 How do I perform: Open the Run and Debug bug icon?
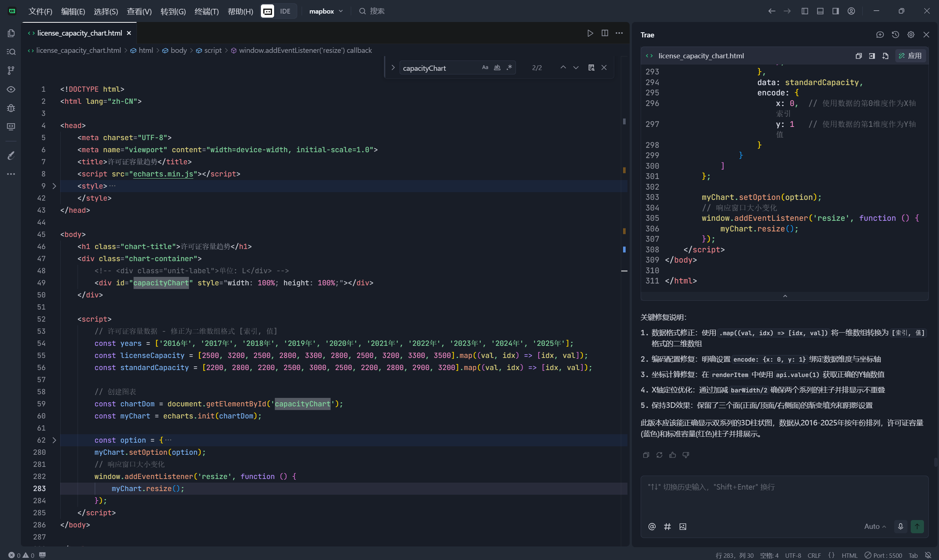(11, 108)
